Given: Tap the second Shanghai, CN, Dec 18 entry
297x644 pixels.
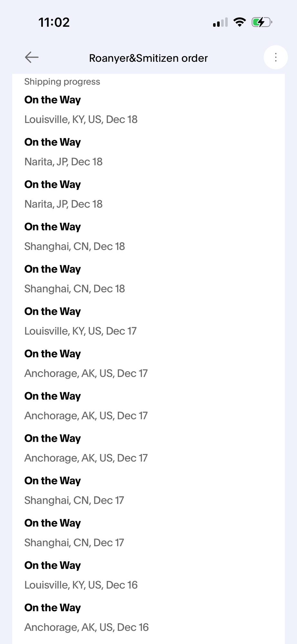Looking at the screenshot, I should pos(74,289).
